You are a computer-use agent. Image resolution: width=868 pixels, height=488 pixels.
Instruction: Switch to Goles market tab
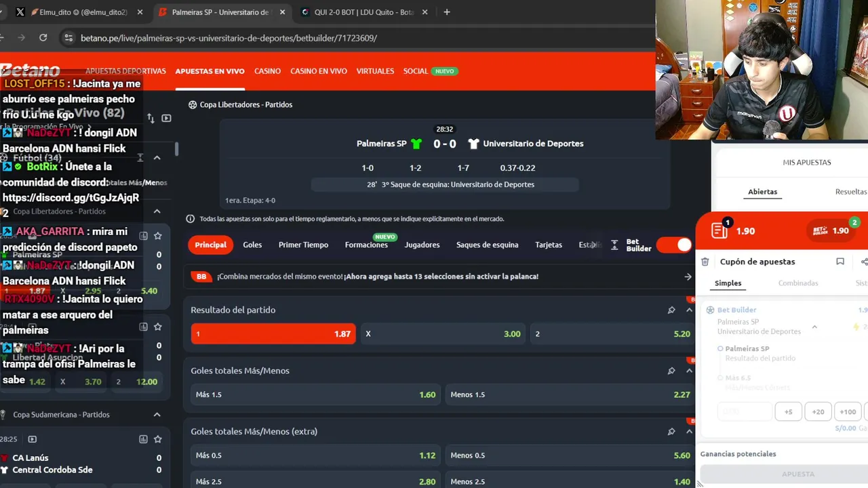[252, 245]
